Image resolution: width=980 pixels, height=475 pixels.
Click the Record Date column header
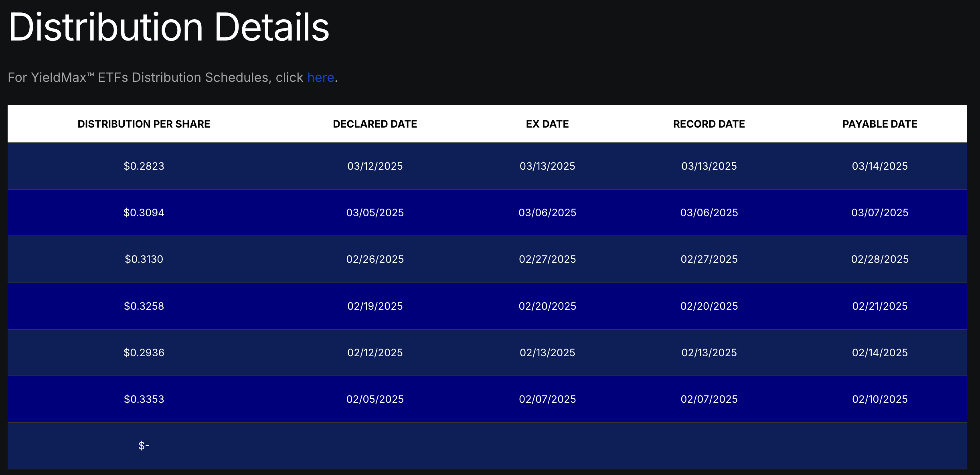click(709, 124)
